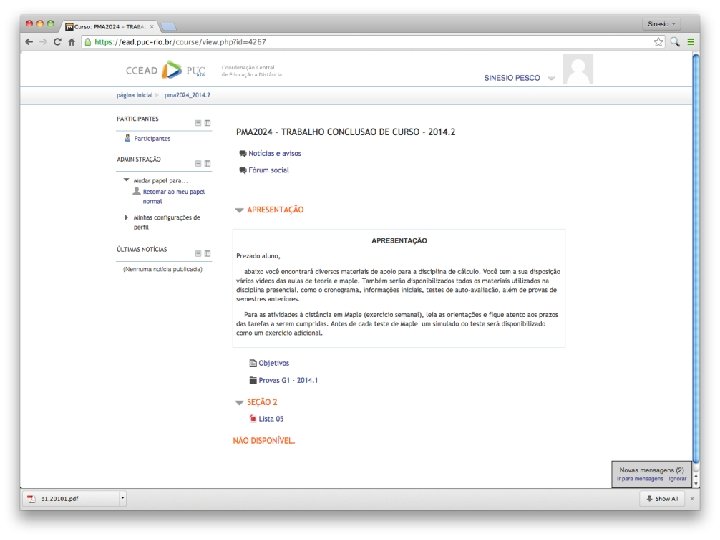Click the browser forward arrow
Screen dimensions: 720x540
click(x=43, y=42)
